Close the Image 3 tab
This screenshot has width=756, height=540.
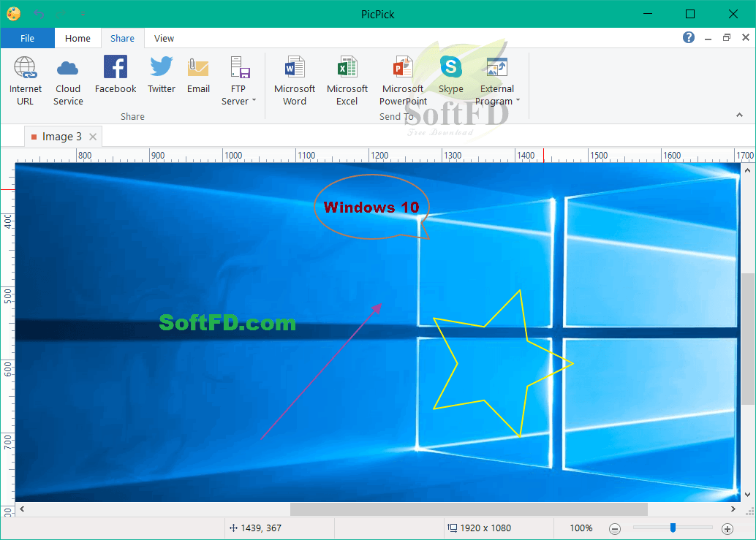pos(93,137)
